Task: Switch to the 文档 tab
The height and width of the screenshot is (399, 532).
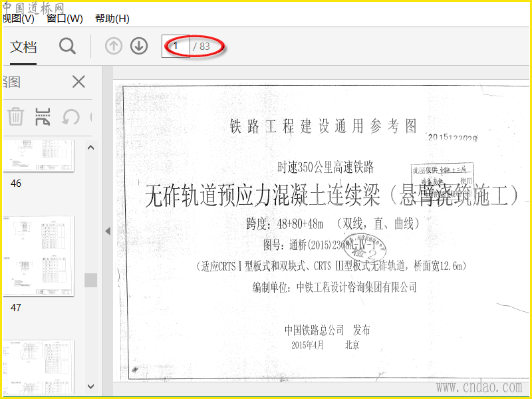Action: tap(23, 47)
